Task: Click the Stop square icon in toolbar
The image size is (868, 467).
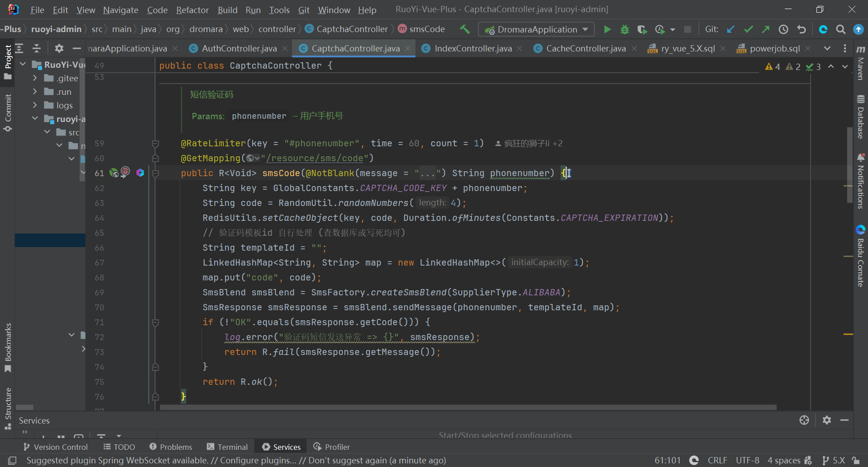Action: (x=688, y=29)
